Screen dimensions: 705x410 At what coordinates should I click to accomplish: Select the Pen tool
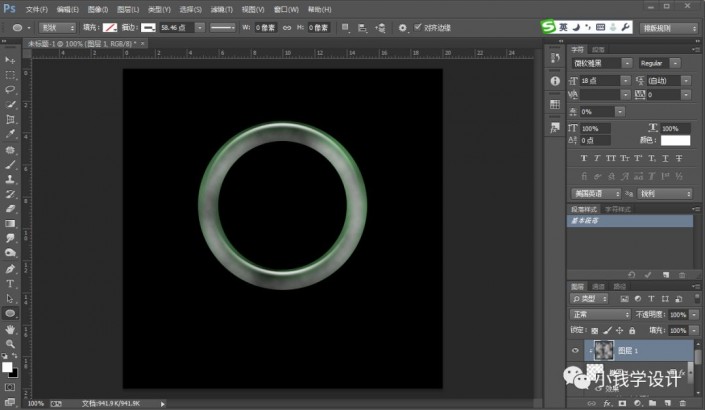click(x=10, y=269)
